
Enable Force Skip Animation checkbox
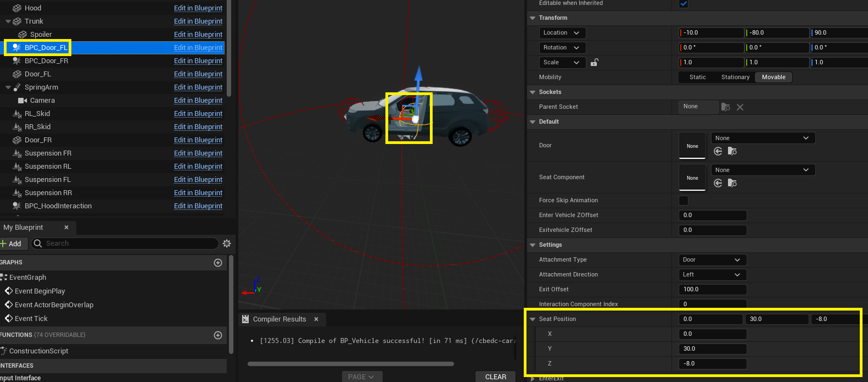point(684,201)
